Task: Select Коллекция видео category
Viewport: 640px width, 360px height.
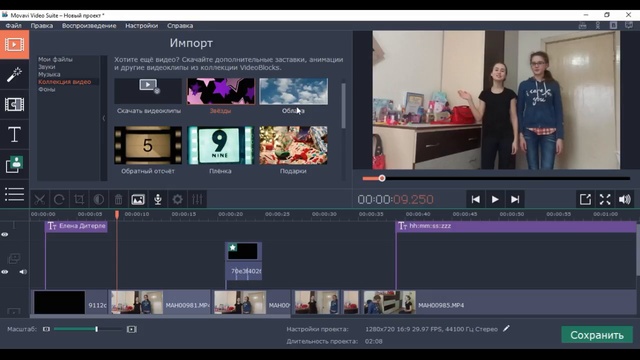Action: [64, 82]
